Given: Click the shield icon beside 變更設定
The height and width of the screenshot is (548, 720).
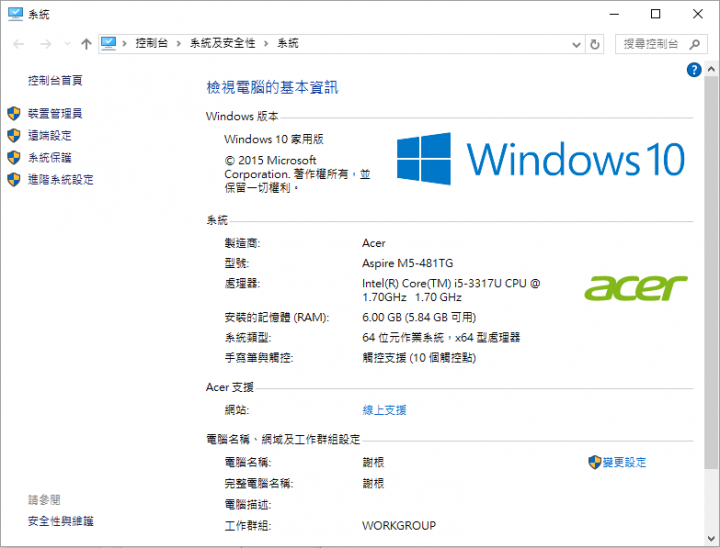Looking at the screenshot, I should coord(595,462).
